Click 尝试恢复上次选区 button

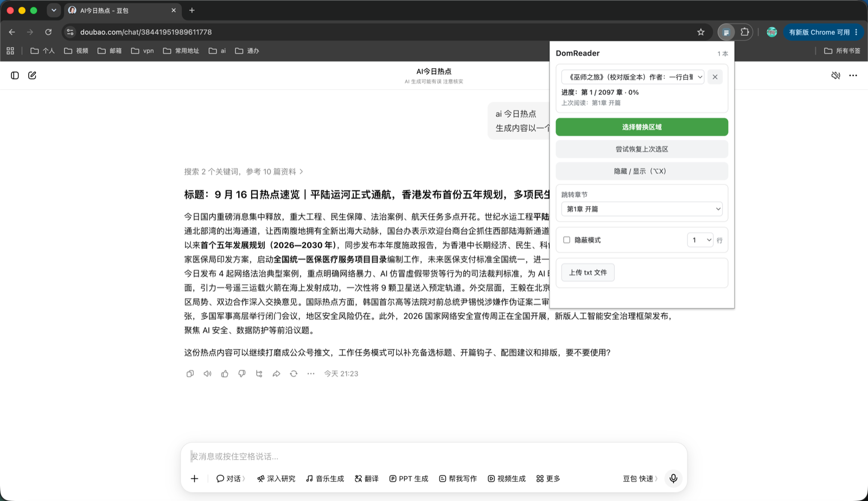pyautogui.click(x=642, y=149)
